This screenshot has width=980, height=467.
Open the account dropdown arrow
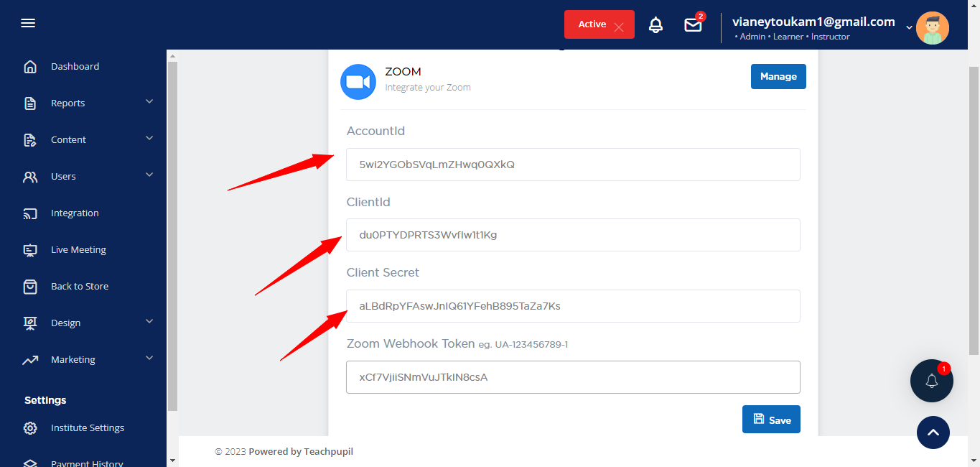coord(909,28)
